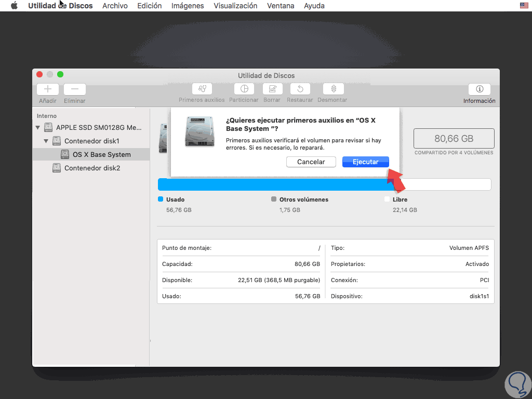Click the Utilidad de Discos title bar text

(266, 76)
